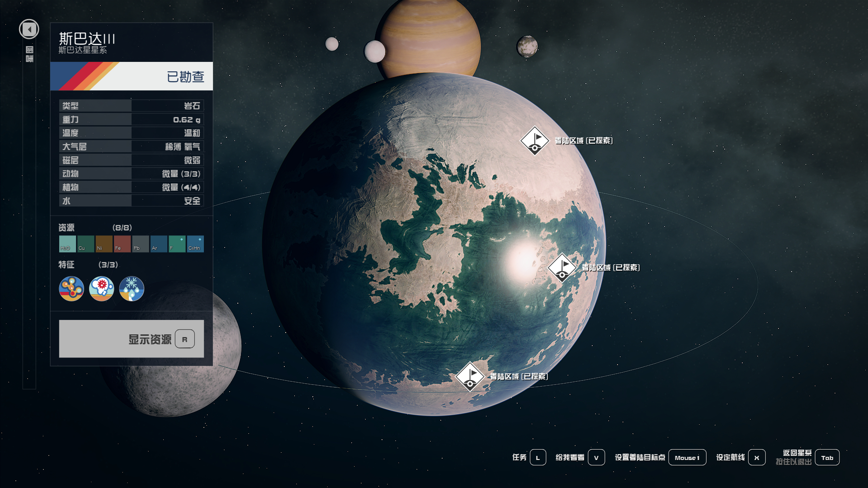Viewport: 868px width, 488px height.
Task: Select the Ar argon resource tile
Action: [159, 244]
